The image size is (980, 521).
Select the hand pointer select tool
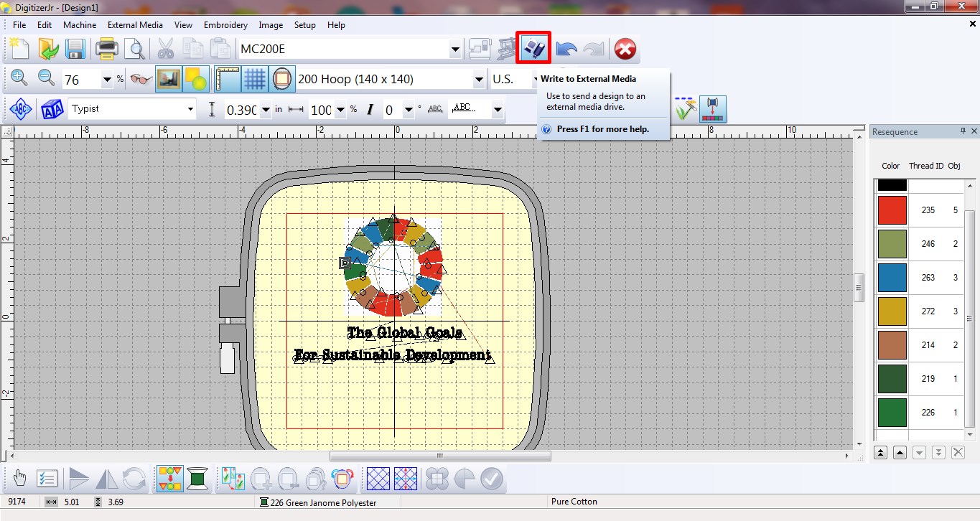tap(19, 479)
